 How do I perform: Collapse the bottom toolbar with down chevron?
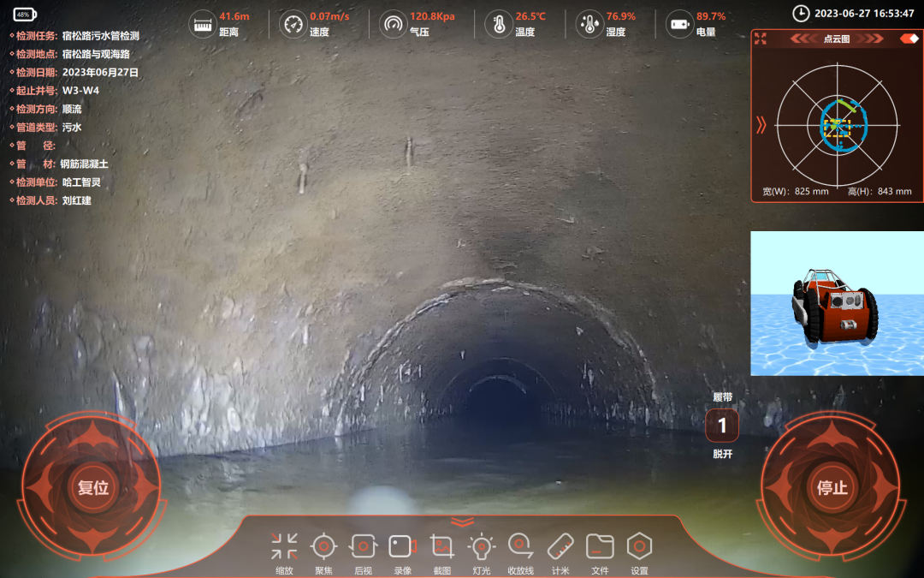462,521
